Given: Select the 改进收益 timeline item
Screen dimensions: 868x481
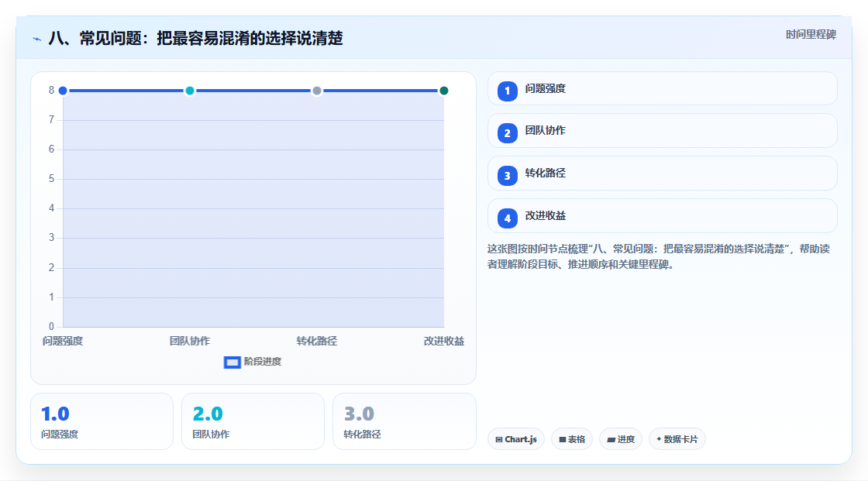Looking at the screenshot, I should [x=662, y=216].
